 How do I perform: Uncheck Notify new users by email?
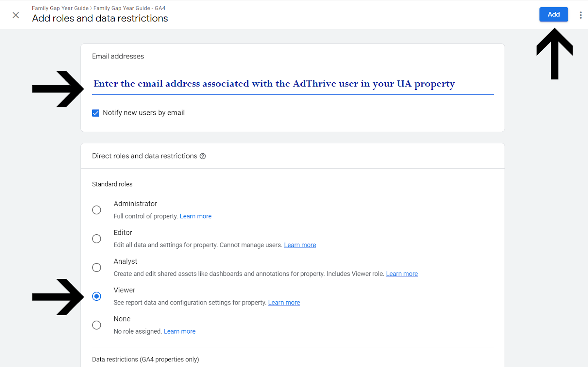(96, 113)
